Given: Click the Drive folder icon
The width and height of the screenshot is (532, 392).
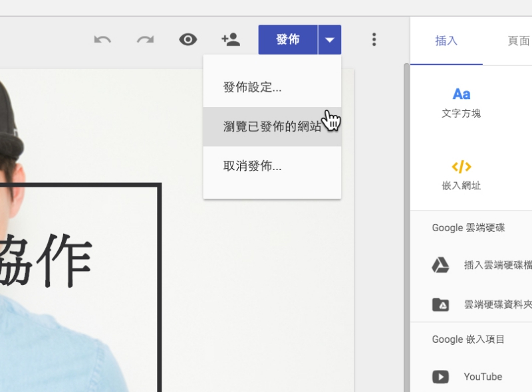Looking at the screenshot, I should click(x=440, y=305).
